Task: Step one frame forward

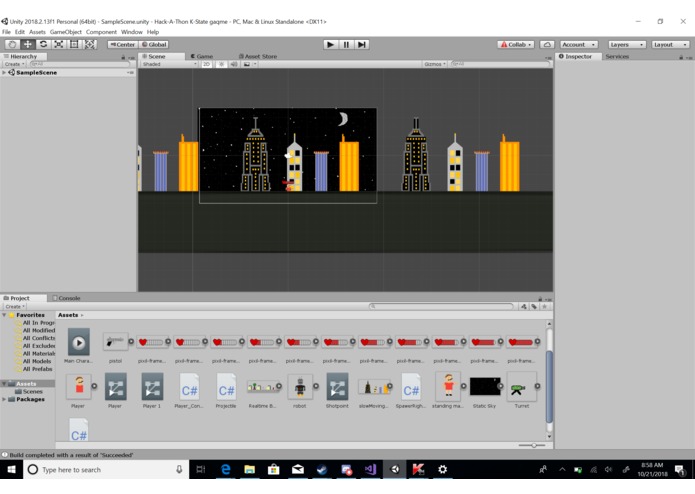Action: pos(362,44)
